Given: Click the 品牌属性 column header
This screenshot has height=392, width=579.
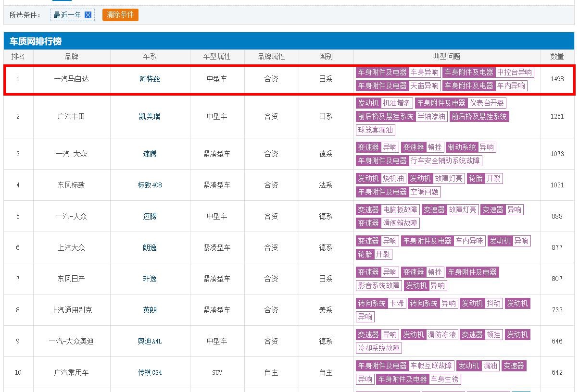Looking at the screenshot, I should tap(271, 56).
